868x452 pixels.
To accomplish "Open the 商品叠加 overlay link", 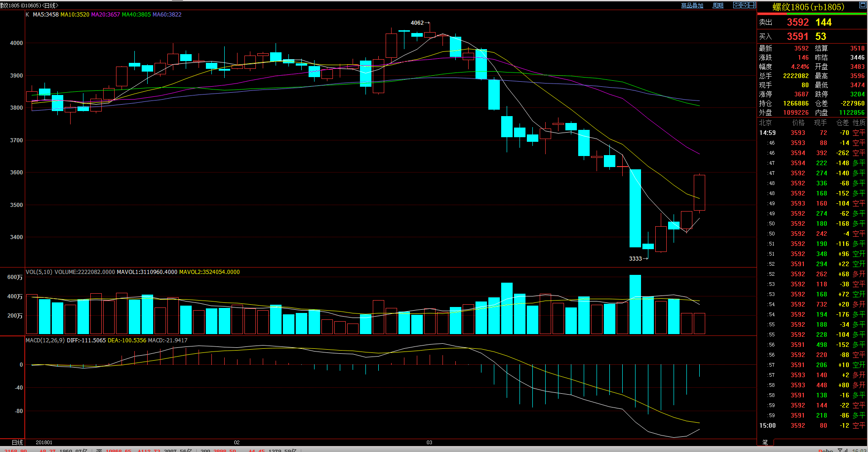I will pos(692,6).
